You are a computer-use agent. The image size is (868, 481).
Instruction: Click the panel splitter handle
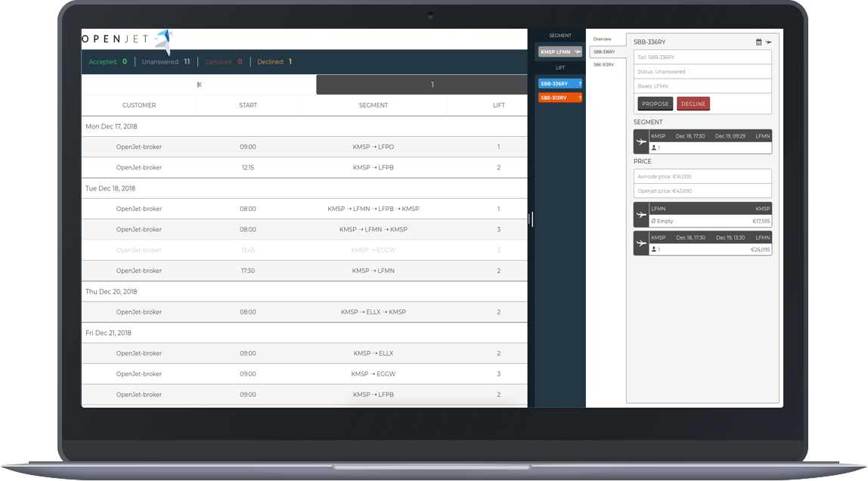531,219
